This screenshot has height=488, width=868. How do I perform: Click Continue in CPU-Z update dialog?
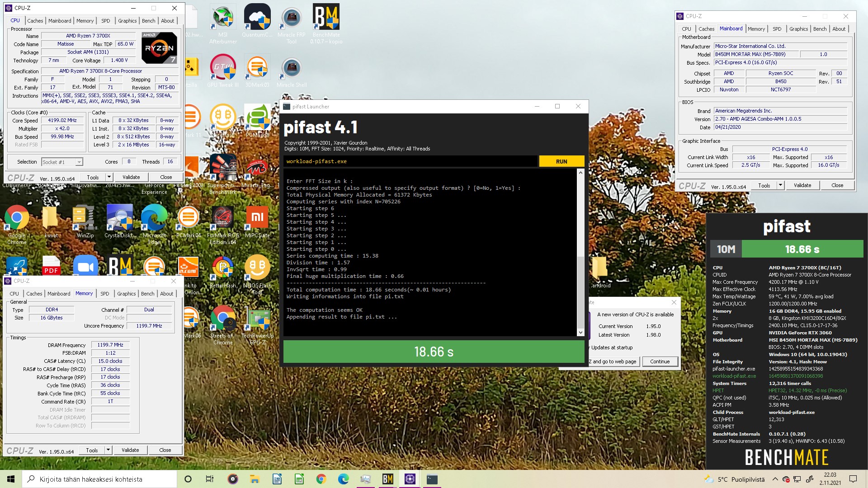pyautogui.click(x=660, y=361)
